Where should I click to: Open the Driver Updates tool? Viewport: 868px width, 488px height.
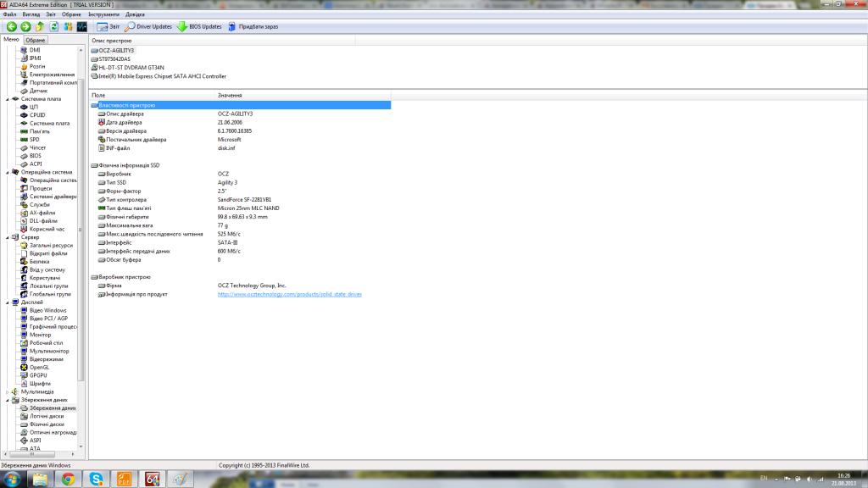(x=147, y=26)
